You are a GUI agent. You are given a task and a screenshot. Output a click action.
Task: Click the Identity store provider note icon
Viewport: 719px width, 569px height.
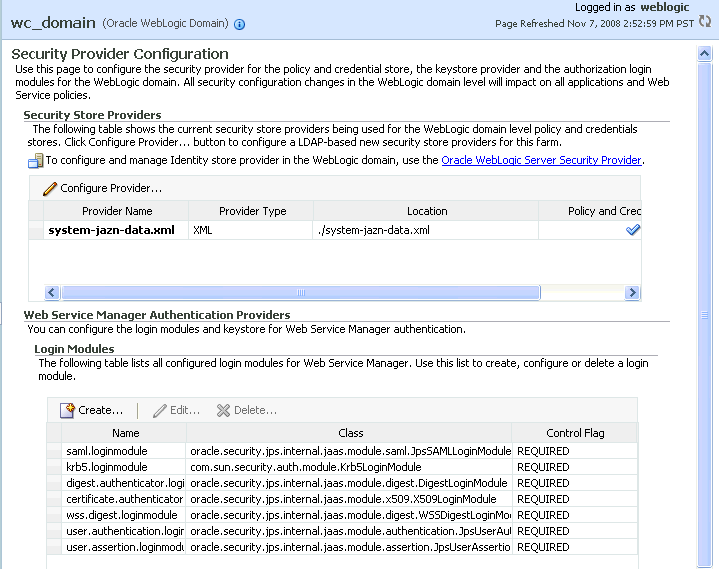click(x=36, y=161)
